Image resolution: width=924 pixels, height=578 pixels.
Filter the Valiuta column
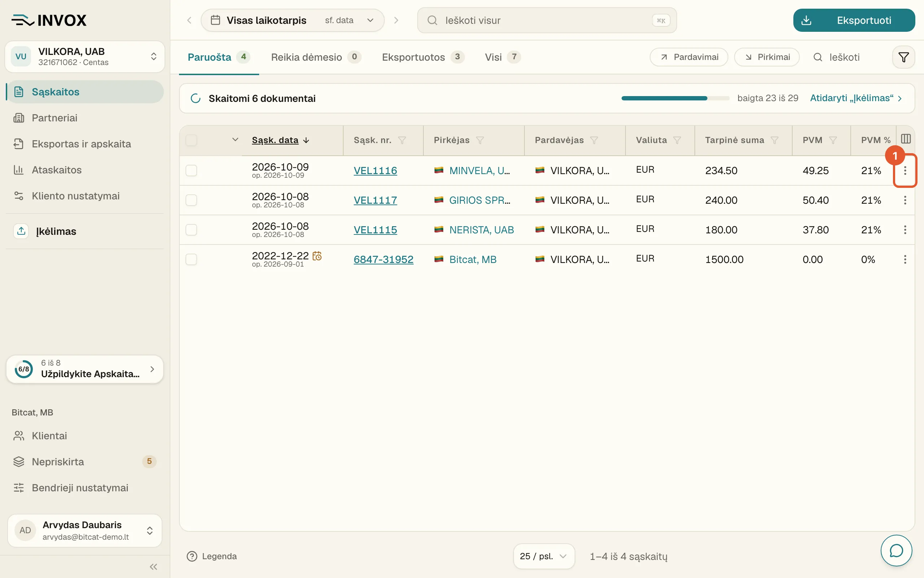point(677,140)
